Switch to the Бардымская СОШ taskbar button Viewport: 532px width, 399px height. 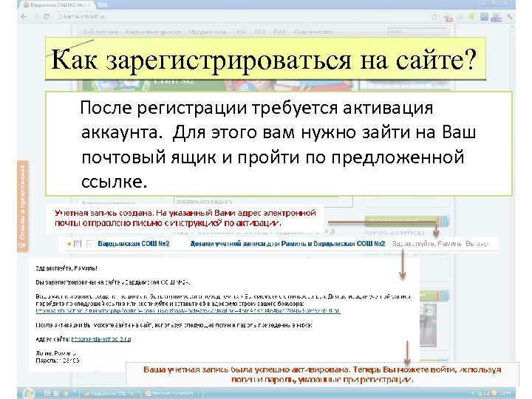[110, 394]
